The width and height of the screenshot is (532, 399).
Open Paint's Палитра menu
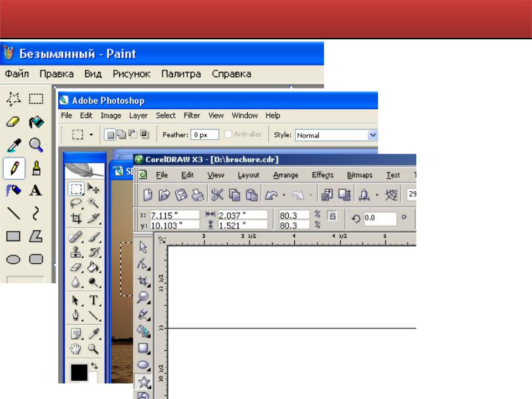[181, 73]
